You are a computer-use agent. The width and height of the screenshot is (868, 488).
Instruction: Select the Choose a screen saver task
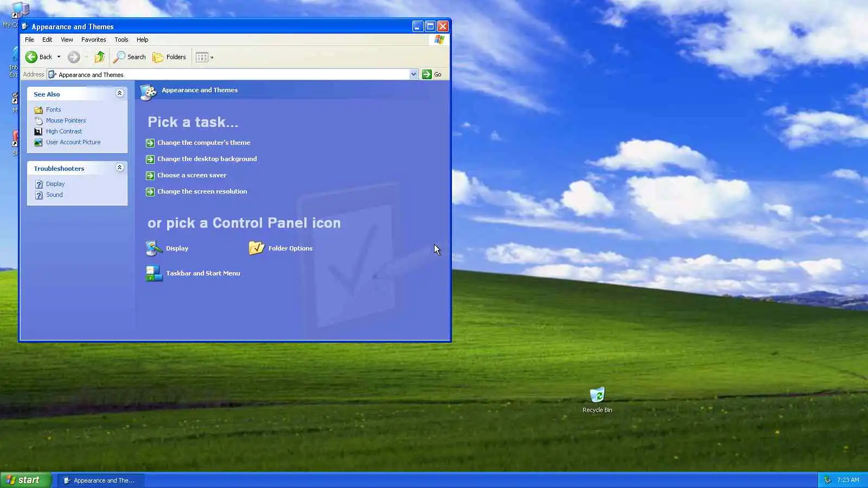coord(186,175)
